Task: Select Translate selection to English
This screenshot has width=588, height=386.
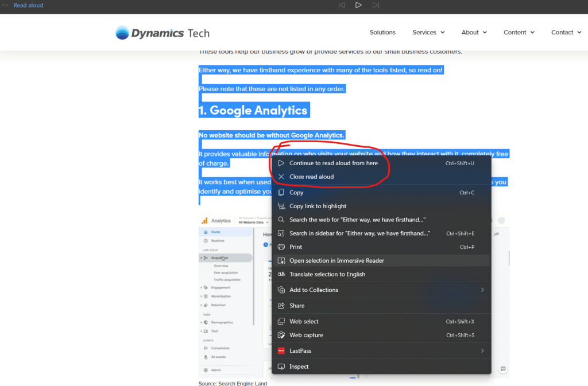Action: click(x=381, y=274)
